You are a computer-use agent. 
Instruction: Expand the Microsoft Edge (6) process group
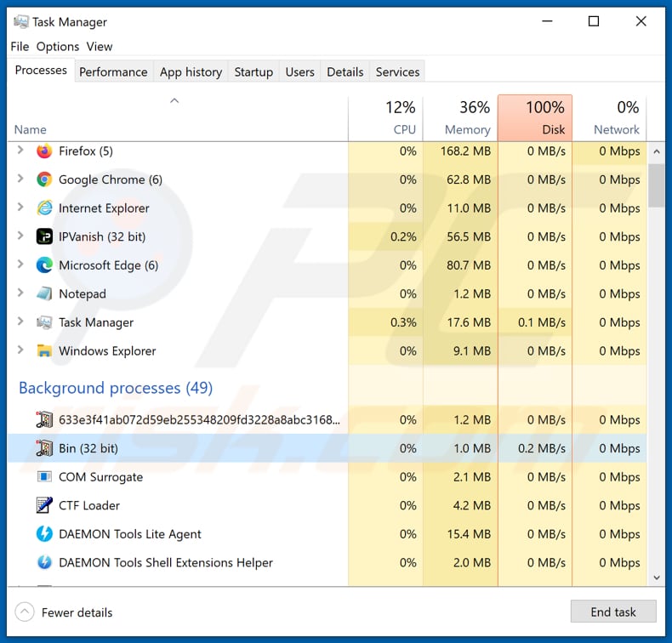(x=20, y=265)
